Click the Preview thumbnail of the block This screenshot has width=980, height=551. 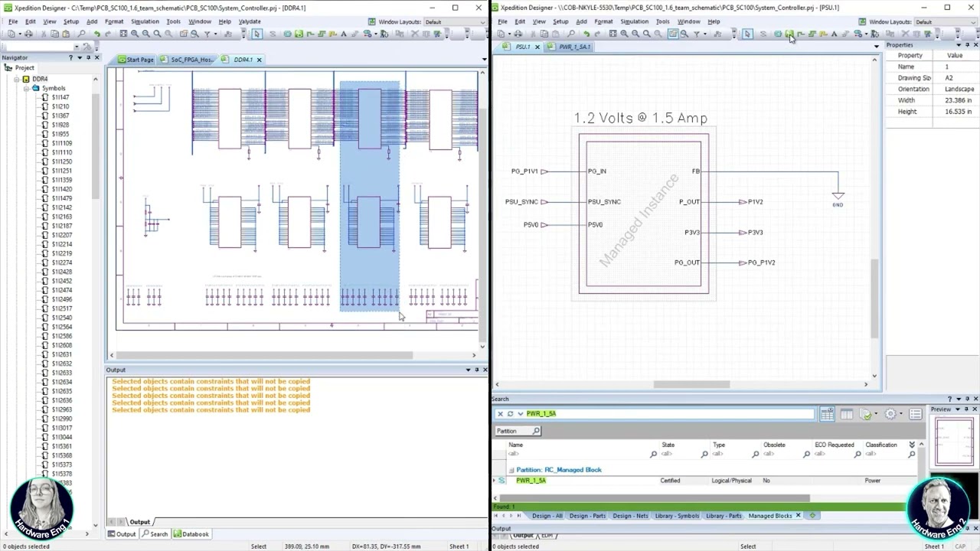(954, 441)
